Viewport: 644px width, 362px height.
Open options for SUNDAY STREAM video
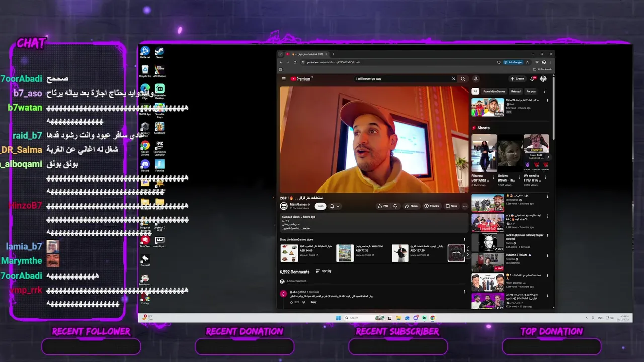tap(548, 255)
